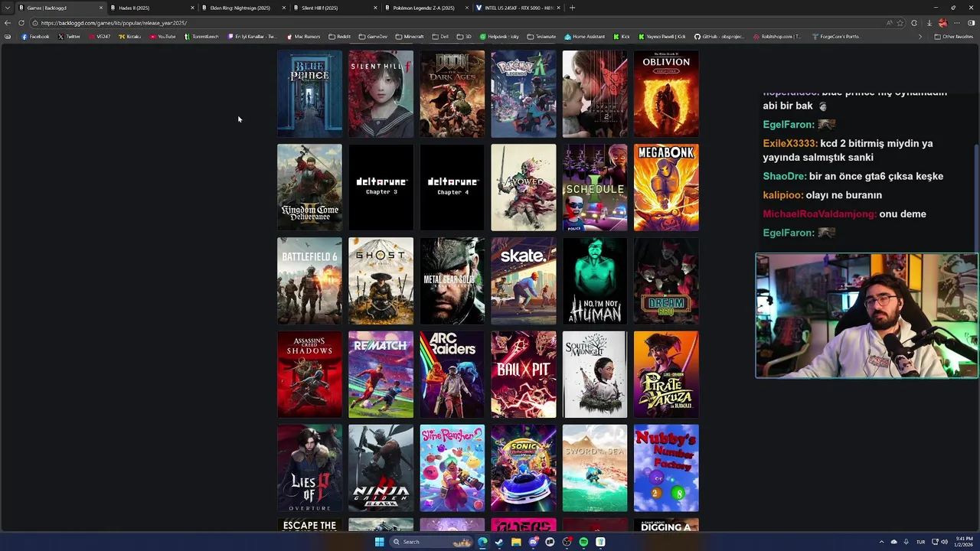Open the Settings and more menu
Viewport: 980px width, 551px height.
click(956, 23)
